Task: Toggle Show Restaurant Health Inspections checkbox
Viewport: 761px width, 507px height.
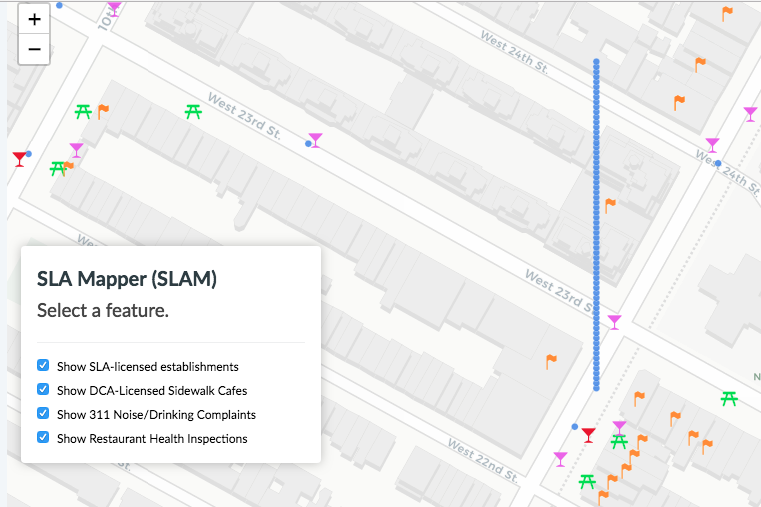Action: [43, 438]
